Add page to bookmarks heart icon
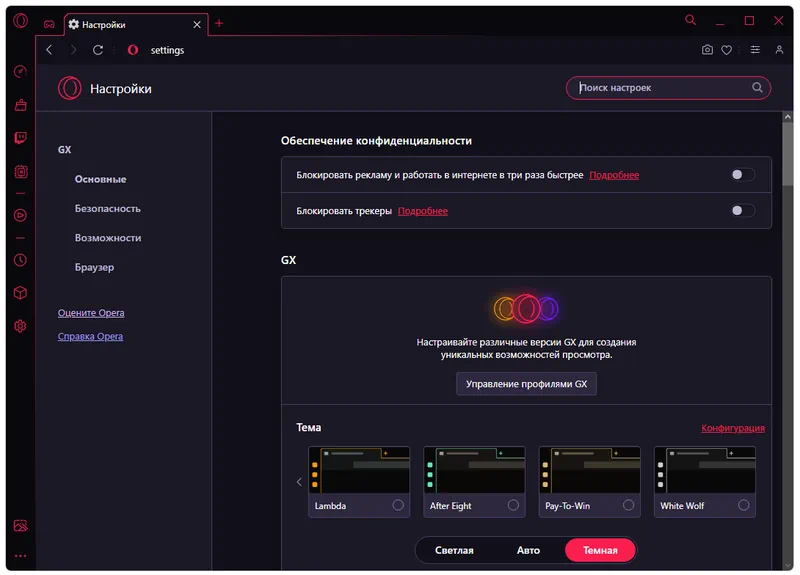 (x=727, y=49)
